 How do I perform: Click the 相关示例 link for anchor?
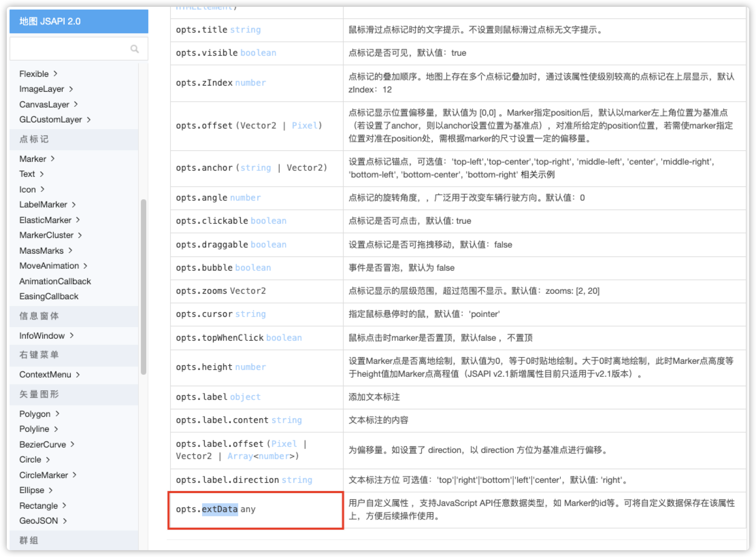coord(538,175)
